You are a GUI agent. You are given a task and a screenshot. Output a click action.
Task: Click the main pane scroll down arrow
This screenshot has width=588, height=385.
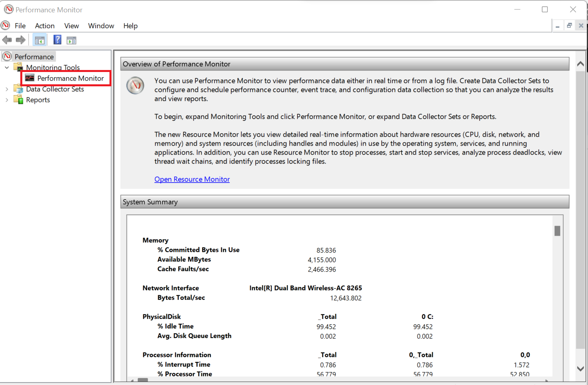[580, 369]
